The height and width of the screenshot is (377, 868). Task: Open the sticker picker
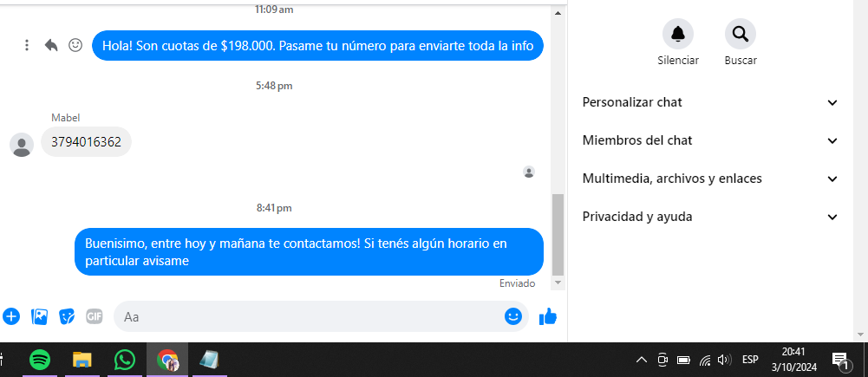point(67,316)
